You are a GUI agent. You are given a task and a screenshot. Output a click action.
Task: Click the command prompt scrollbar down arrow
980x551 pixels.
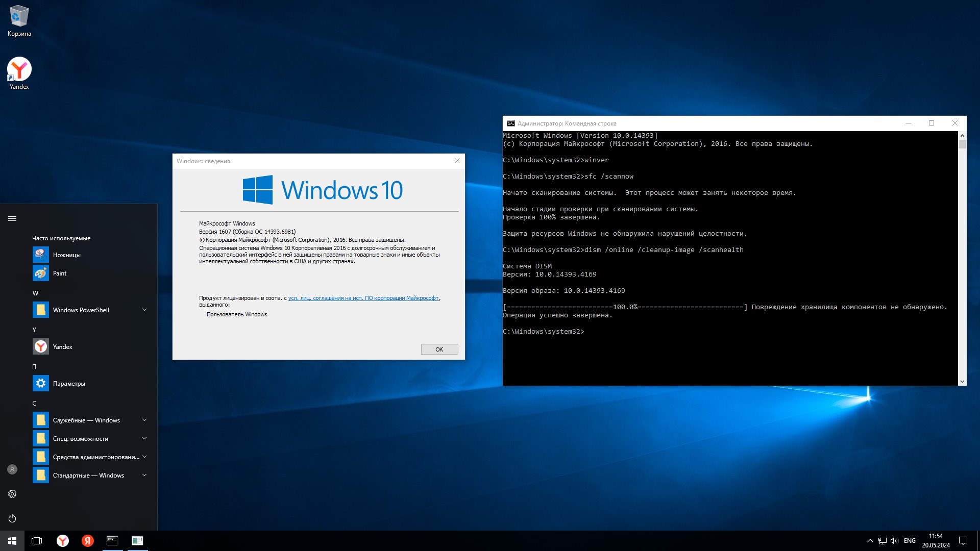[x=962, y=381]
